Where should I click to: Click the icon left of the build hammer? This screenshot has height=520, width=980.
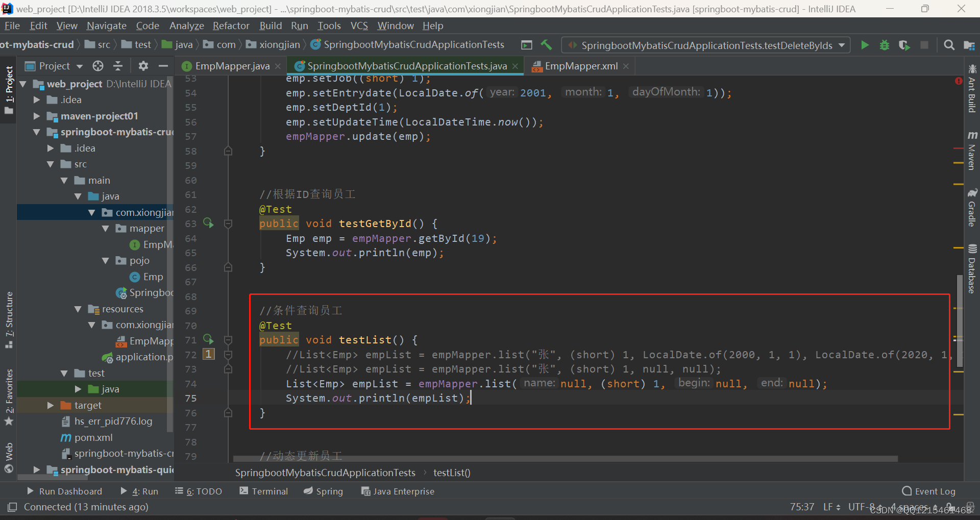pos(527,45)
